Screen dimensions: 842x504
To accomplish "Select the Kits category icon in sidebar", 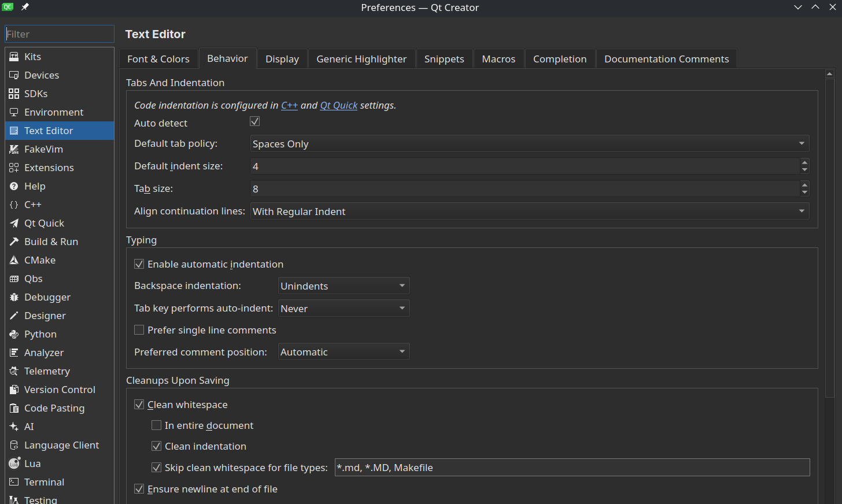I will coord(14,56).
